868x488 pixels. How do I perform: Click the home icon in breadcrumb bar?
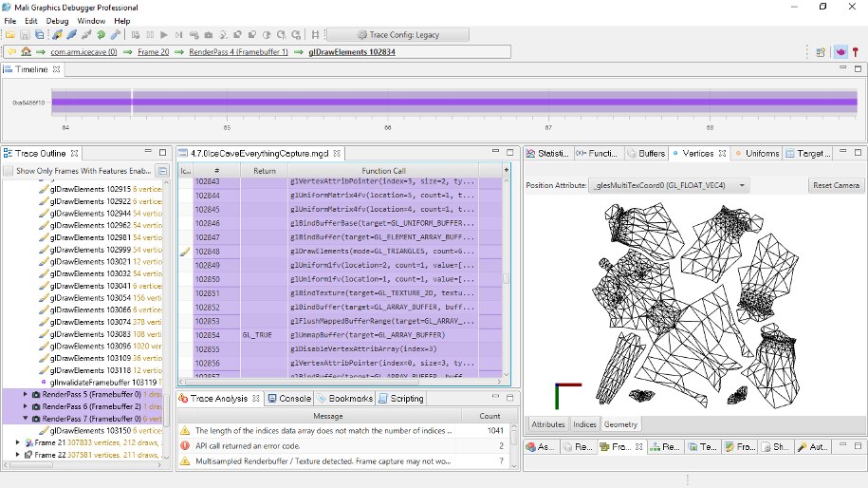[x=26, y=52]
